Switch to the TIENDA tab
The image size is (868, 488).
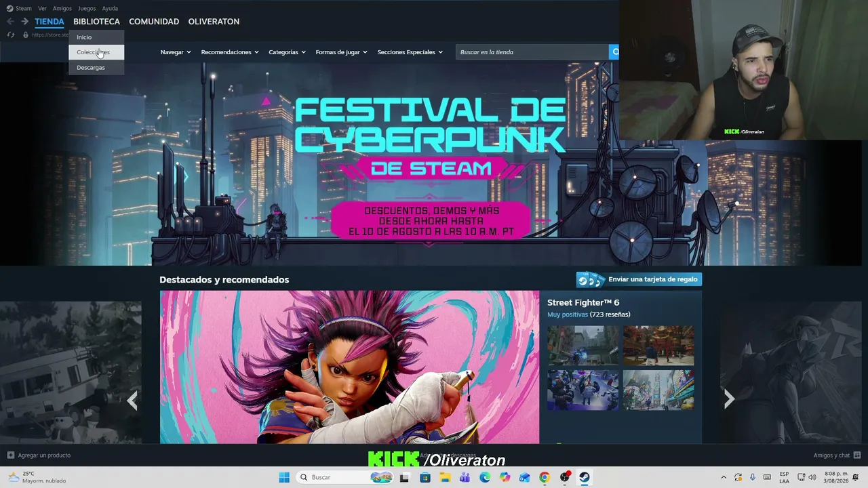pos(50,22)
